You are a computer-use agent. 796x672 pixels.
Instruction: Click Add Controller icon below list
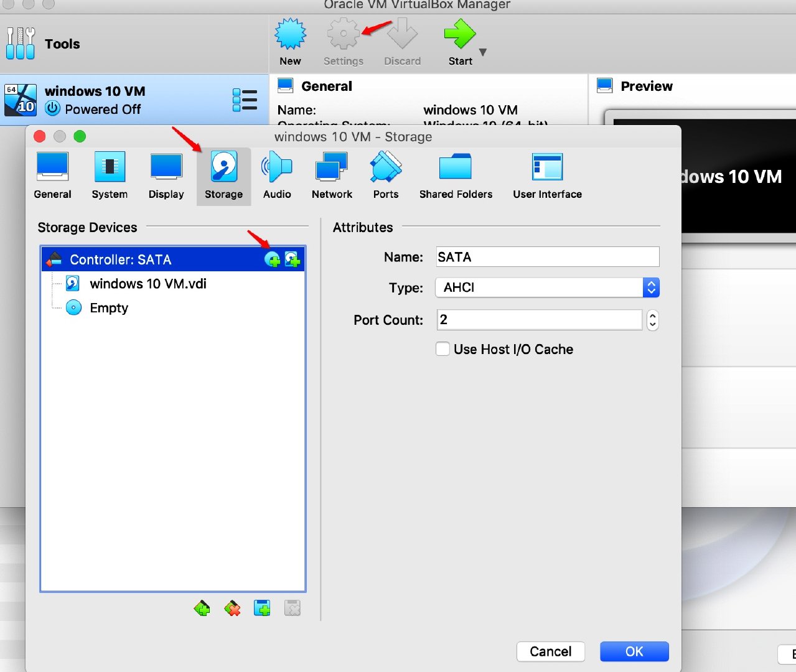[x=202, y=608]
